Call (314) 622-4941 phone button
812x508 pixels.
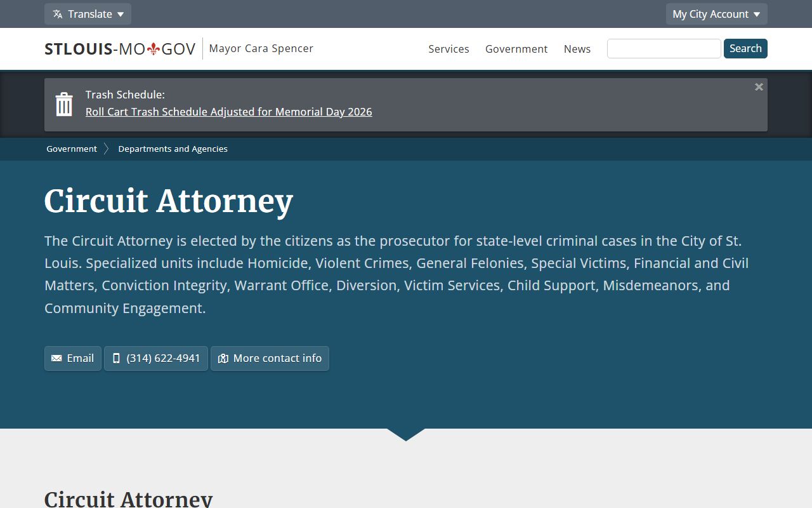(x=156, y=358)
